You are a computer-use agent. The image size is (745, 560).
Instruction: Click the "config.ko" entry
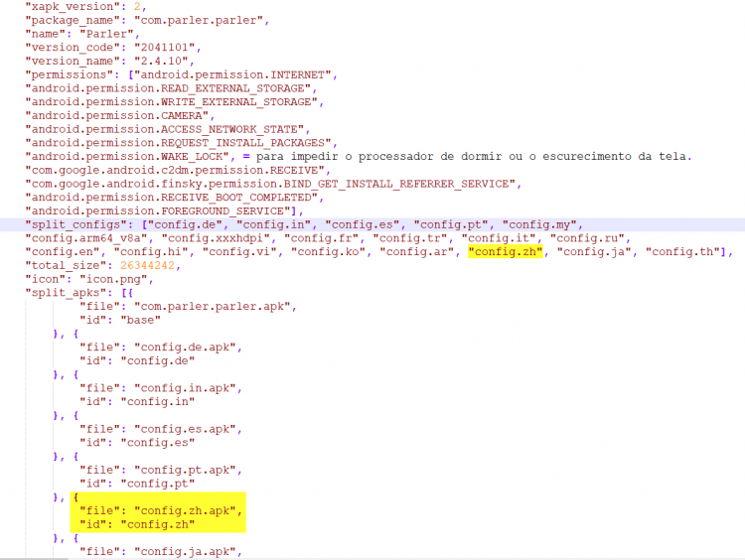click(328, 252)
